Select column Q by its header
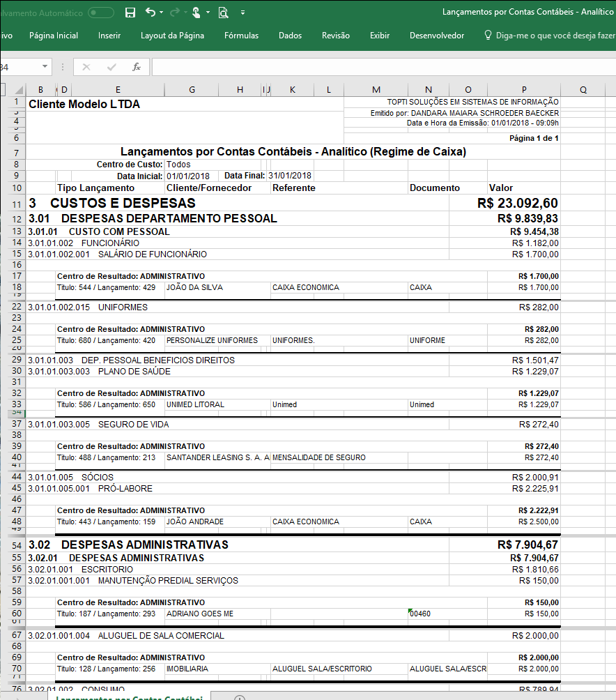 (x=583, y=90)
